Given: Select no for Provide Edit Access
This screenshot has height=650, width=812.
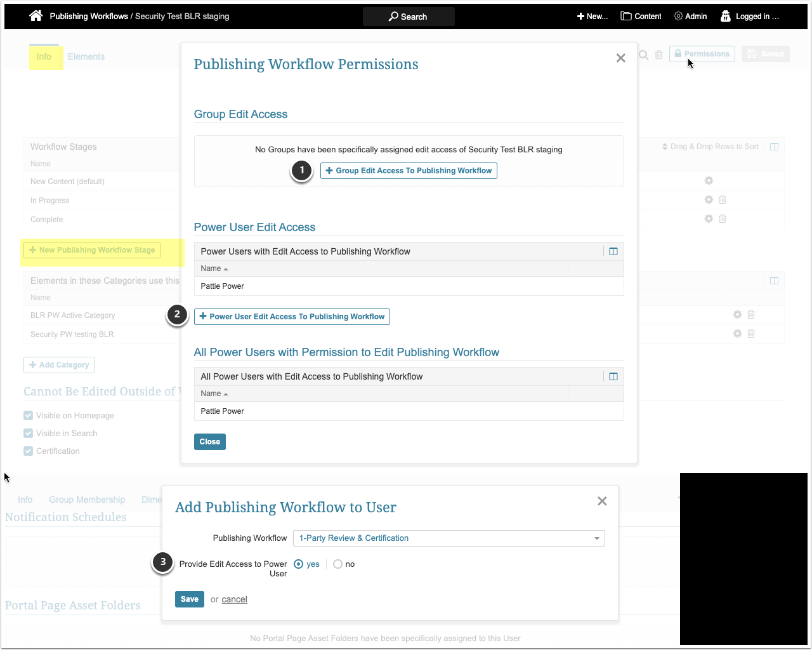Looking at the screenshot, I should [x=337, y=564].
